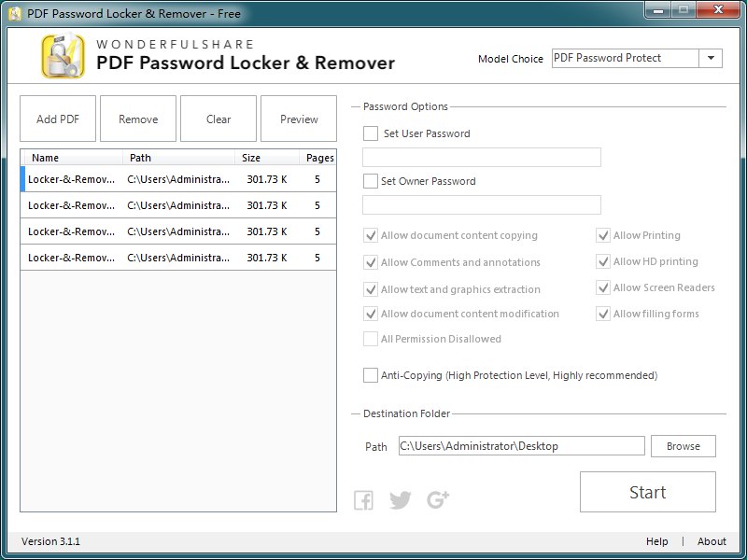Click the small title bar app icon
The width and height of the screenshot is (747, 560).
(x=15, y=13)
